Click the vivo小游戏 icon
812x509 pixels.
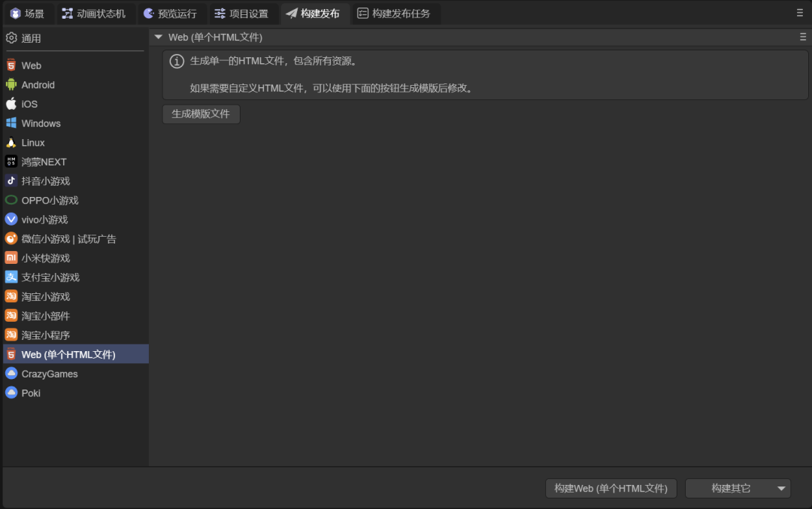click(11, 219)
